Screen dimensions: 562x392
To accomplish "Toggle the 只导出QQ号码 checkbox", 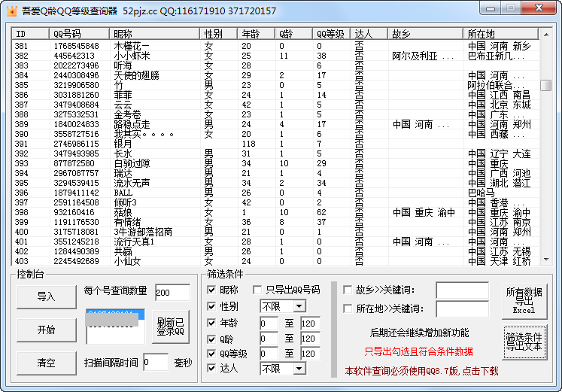I will coord(257,290).
